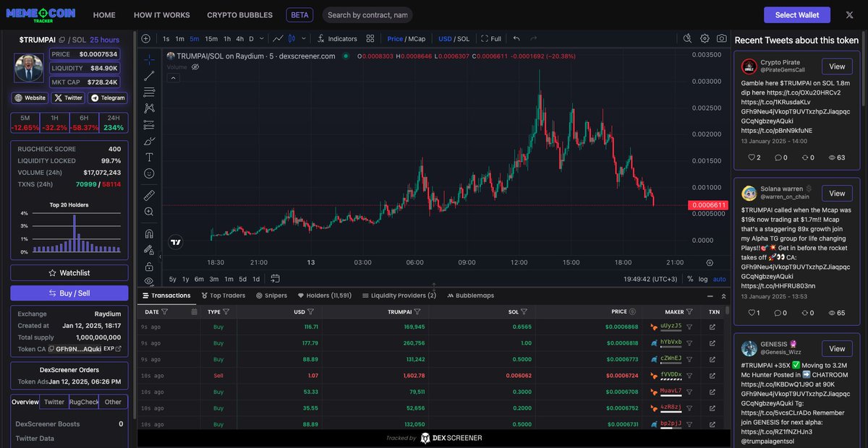Click the redo arrow in chart toolbar

534,38
